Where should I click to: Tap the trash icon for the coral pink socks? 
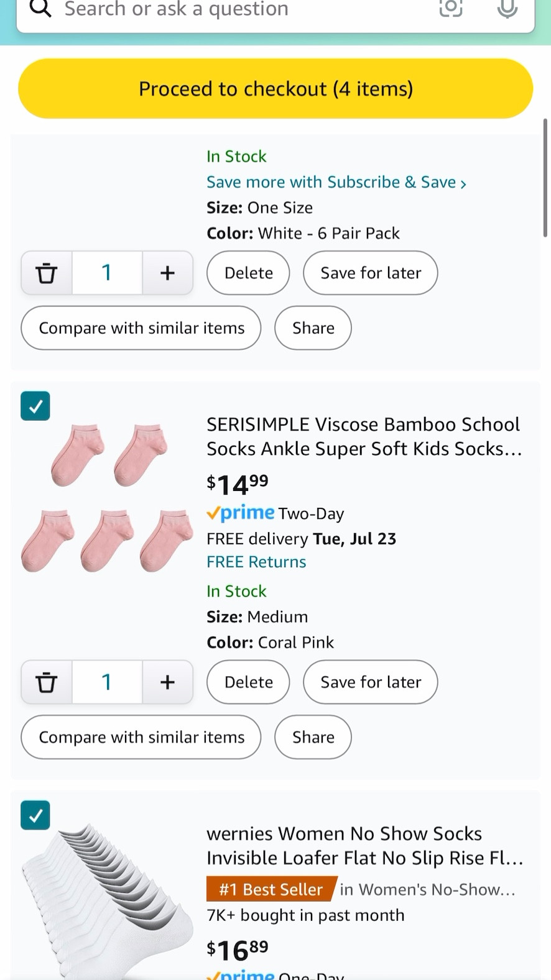tap(46, 682)
